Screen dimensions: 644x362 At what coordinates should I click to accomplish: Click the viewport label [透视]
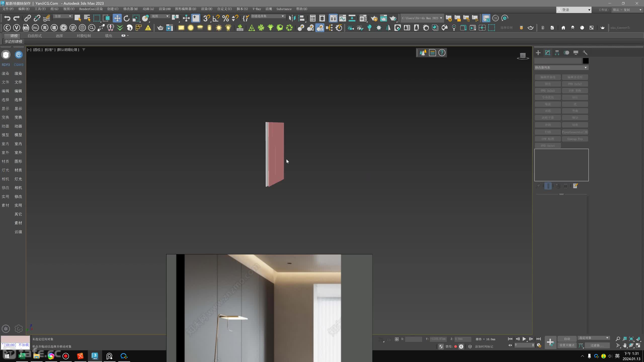[38, 50]
